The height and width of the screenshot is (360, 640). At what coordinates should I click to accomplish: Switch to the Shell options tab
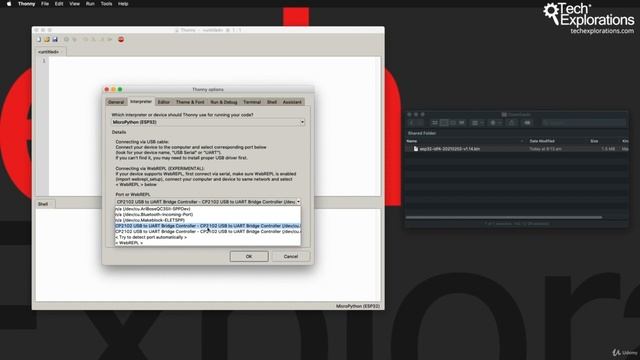(x=272, y=102)
